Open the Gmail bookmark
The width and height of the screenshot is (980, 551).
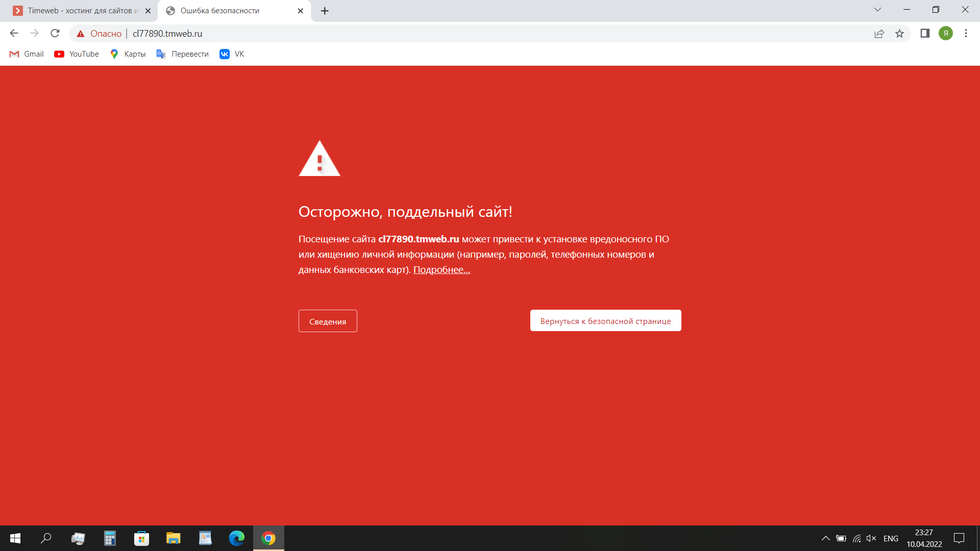[27, 54]
